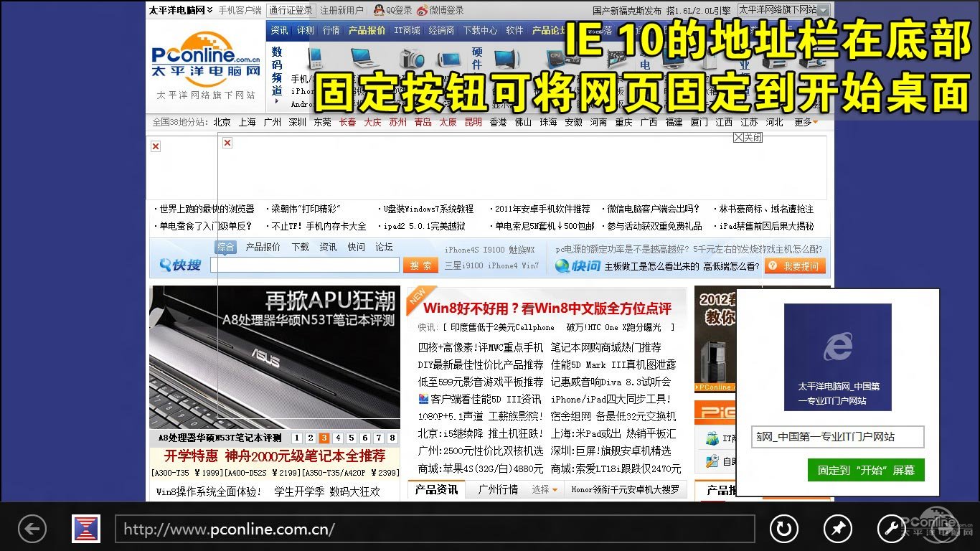The width and height of the screenshot is (980, 551).
Task: Switch to the 产品资讯 tab
Action: [435, 489]
